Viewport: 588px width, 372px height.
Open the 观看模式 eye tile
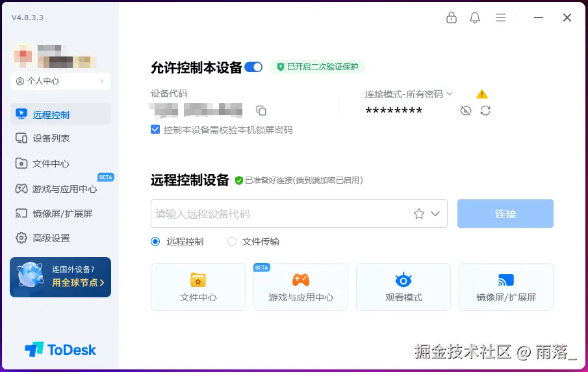(403, 287)
